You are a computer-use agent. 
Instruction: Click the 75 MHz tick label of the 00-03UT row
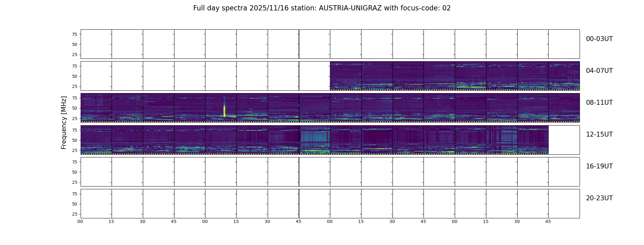[x=75, y=34]
